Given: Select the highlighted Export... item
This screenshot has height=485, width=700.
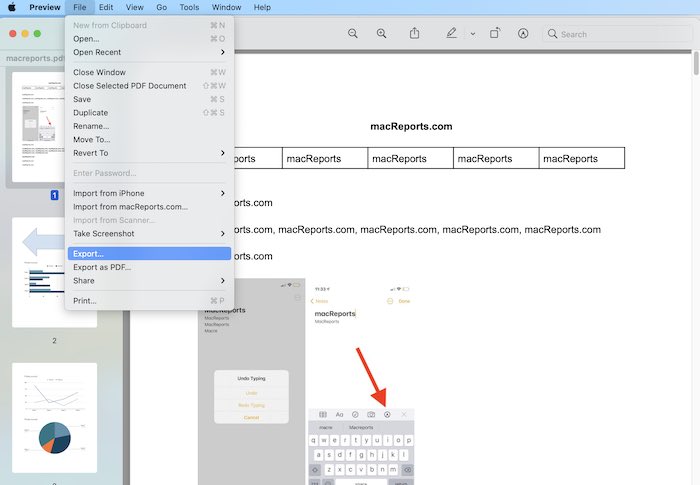Looking at the screenshot, I should (x=149, y=254).
